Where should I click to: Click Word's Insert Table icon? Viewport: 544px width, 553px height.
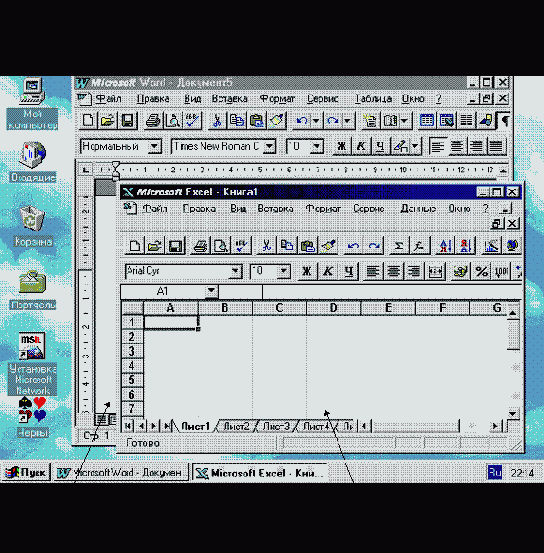[427, 121]
